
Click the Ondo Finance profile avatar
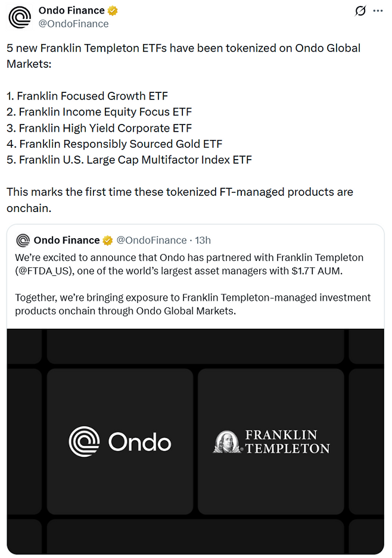[20, 16]
